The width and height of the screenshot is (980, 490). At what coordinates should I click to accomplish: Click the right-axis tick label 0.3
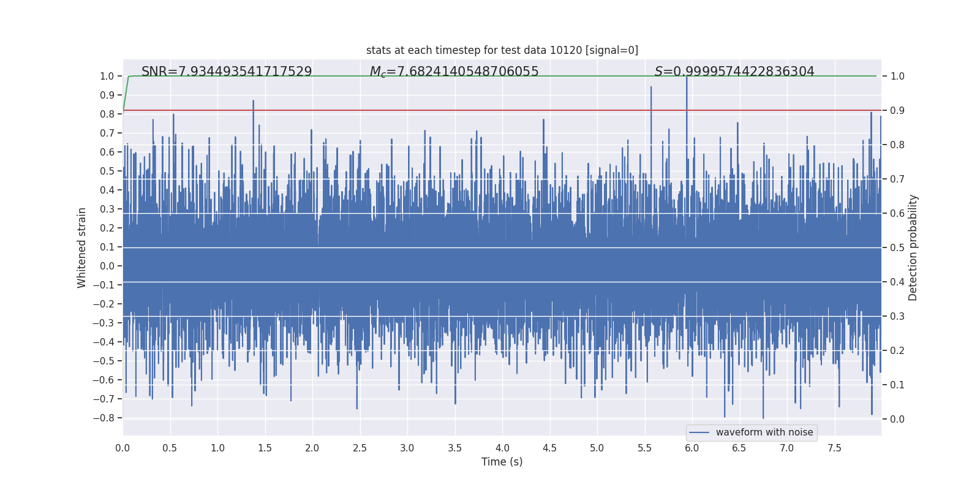coord(897,317)
